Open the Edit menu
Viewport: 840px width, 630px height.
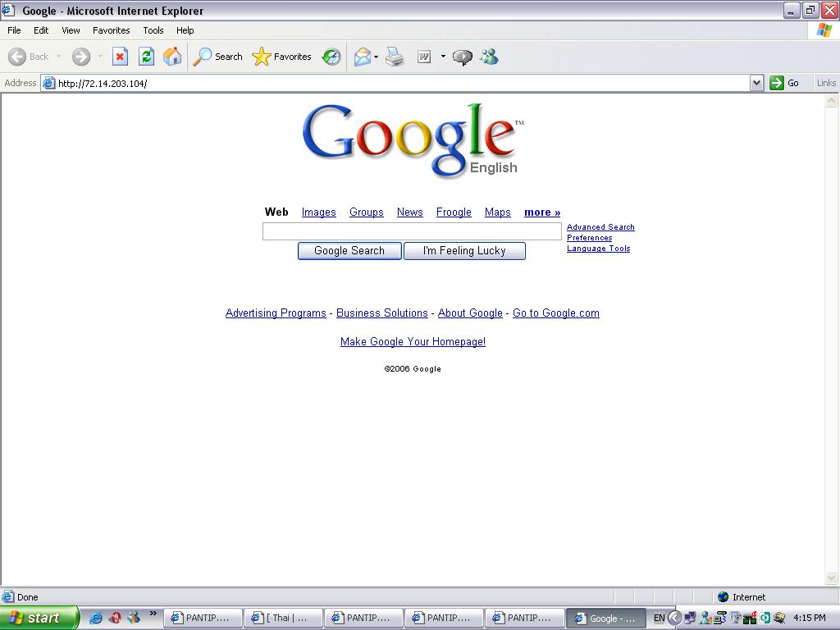(41, 30)
